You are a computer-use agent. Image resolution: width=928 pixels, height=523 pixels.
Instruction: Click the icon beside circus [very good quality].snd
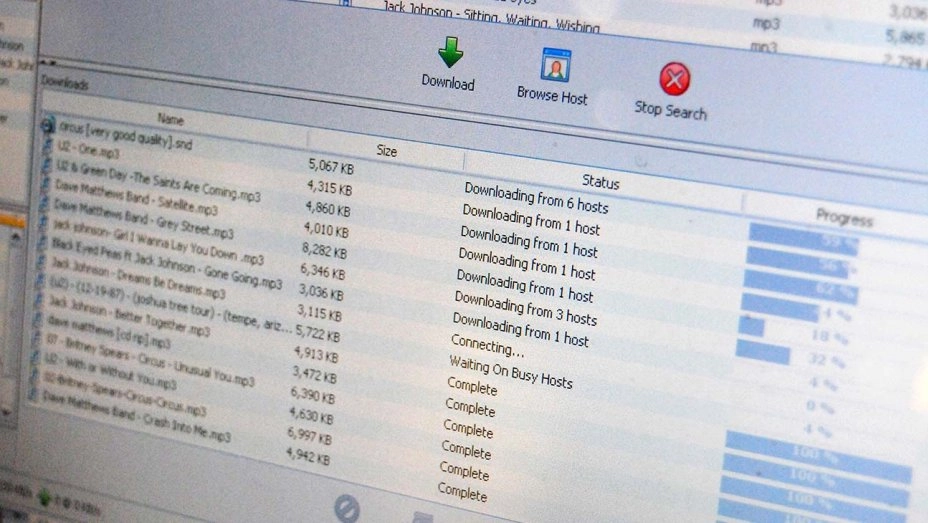48,125
